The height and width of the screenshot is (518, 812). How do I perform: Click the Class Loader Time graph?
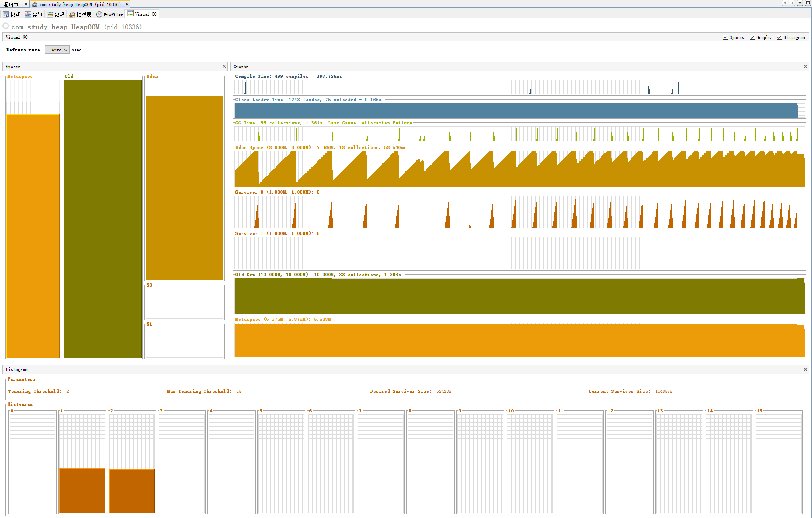point(520,110)
